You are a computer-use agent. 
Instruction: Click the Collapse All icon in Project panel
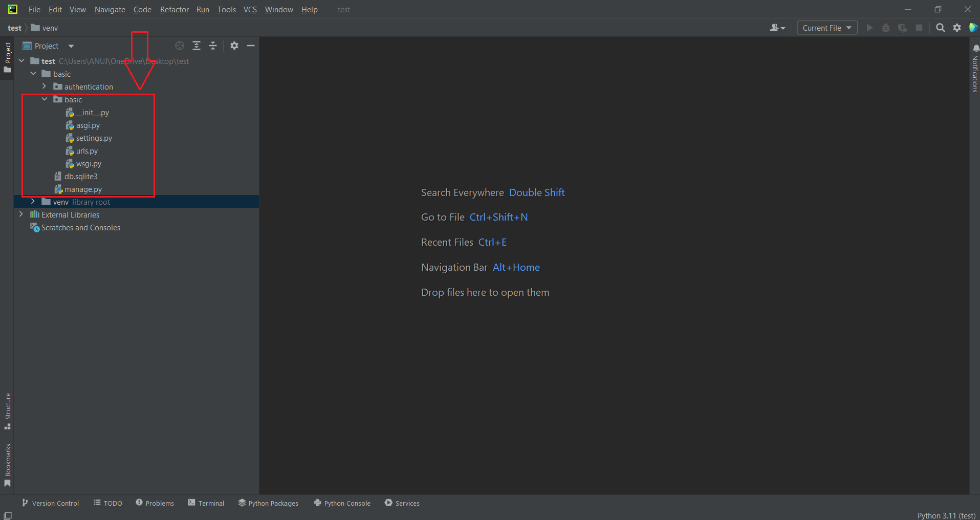click(213, 46)
